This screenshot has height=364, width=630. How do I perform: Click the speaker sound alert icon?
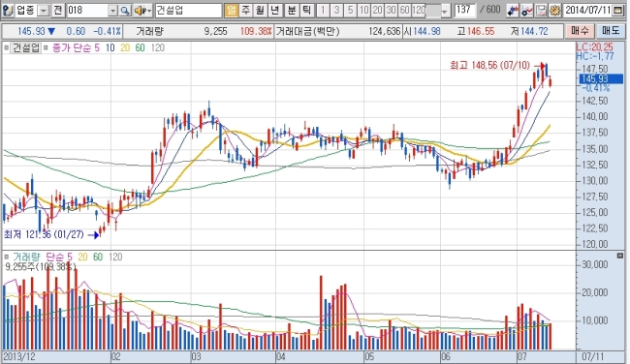142,11
